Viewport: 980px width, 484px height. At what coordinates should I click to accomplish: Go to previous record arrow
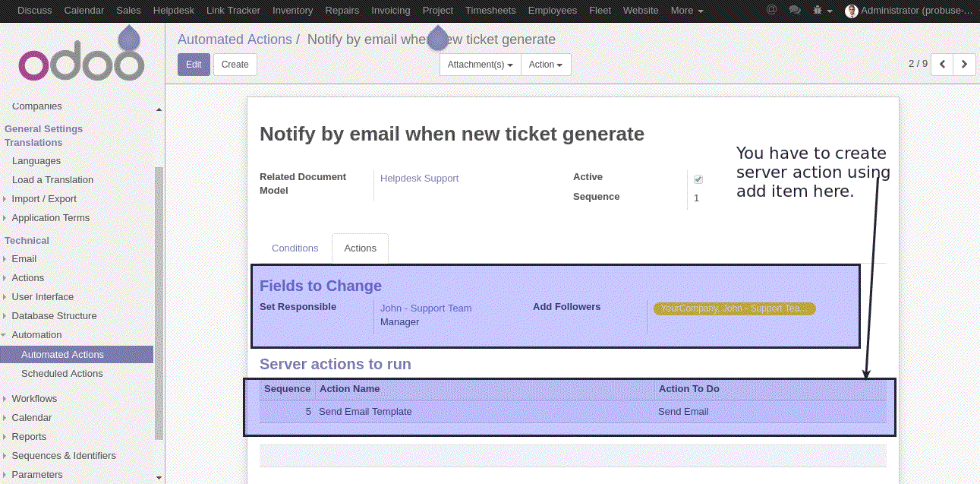tap(942, 64)
